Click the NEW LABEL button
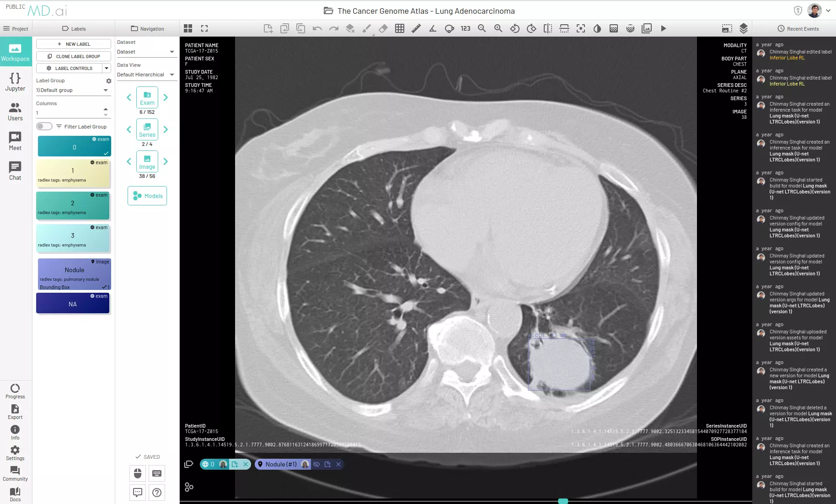This screenshot has height=504, width=836. click(74, 44)
